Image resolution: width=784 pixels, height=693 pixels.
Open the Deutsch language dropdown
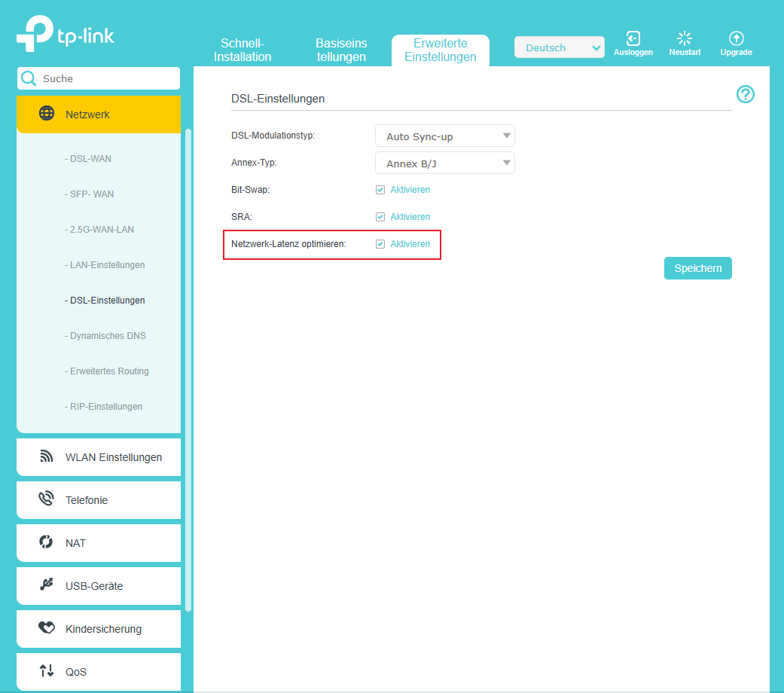559,48
